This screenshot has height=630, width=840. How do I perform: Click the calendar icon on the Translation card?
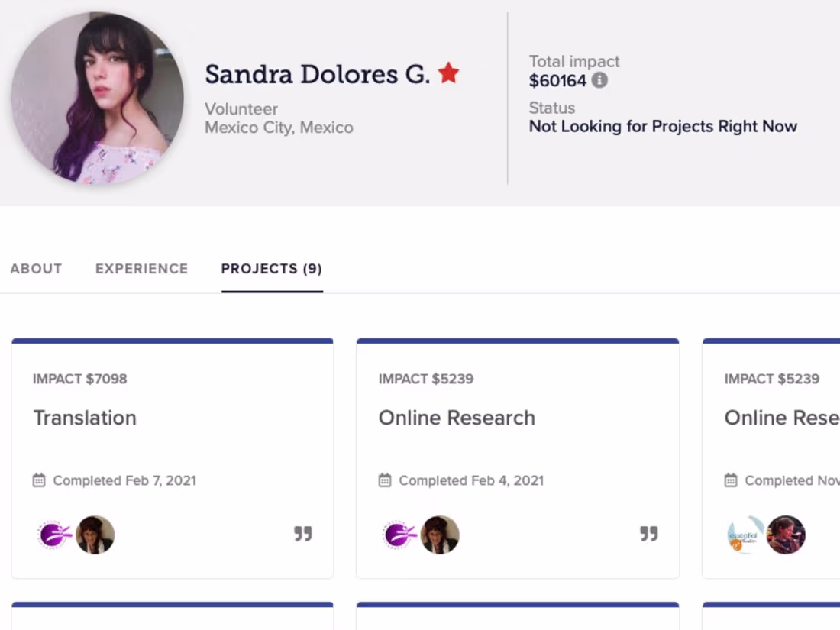(x=39, y=480)
